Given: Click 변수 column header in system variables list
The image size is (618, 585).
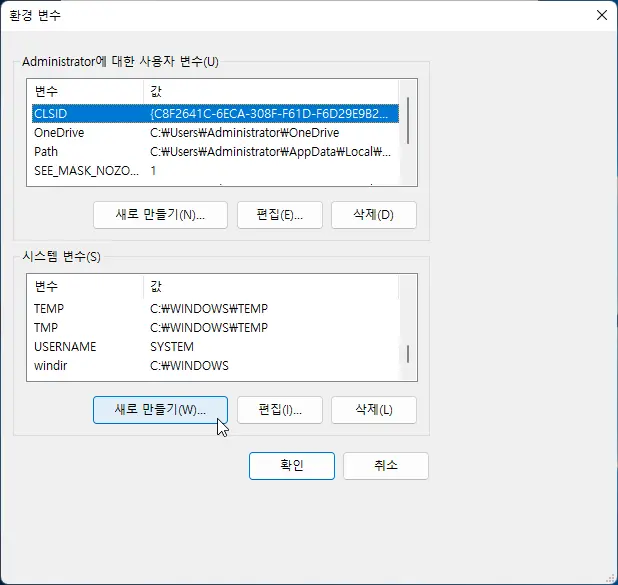Looking at the screenshot, I should click(x=85, y=286).
